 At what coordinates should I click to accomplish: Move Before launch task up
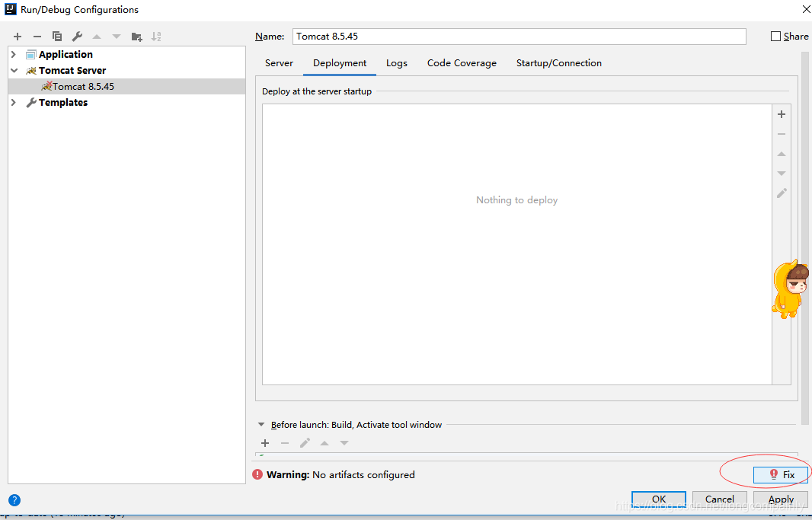tap(324, 443)
